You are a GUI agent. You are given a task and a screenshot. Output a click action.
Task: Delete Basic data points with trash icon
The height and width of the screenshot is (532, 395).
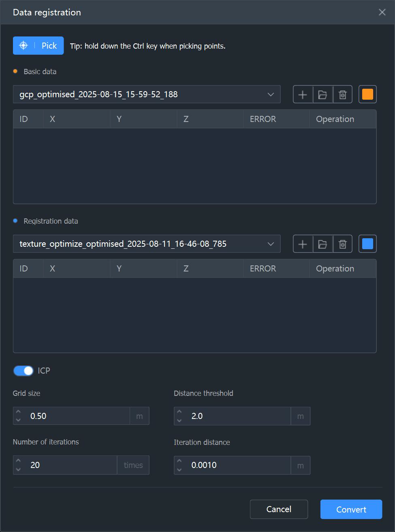(343, 94)
